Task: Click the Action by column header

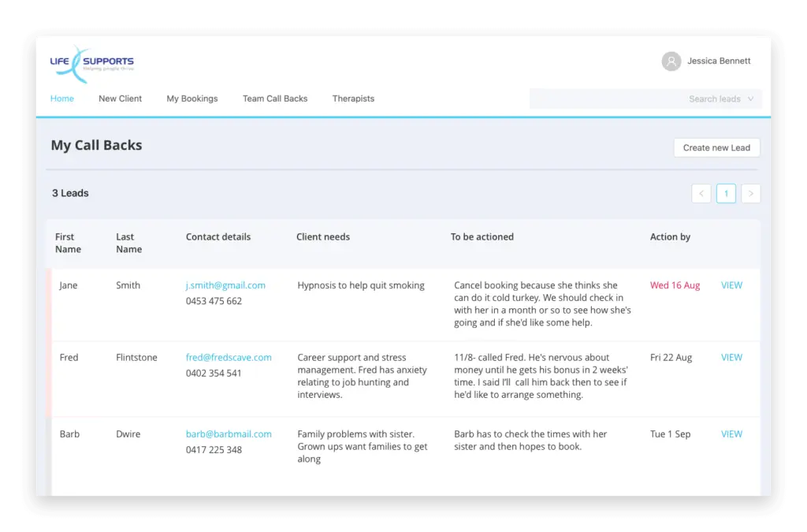Action: tap(670, 236)
